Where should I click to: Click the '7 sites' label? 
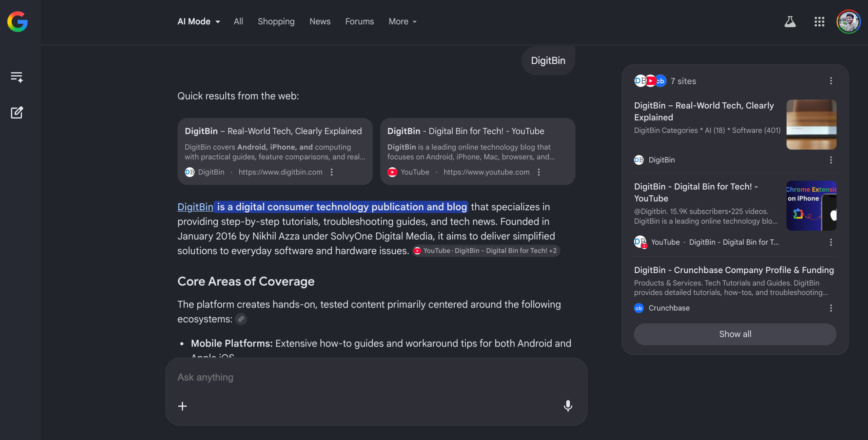[x=683, y=81]
